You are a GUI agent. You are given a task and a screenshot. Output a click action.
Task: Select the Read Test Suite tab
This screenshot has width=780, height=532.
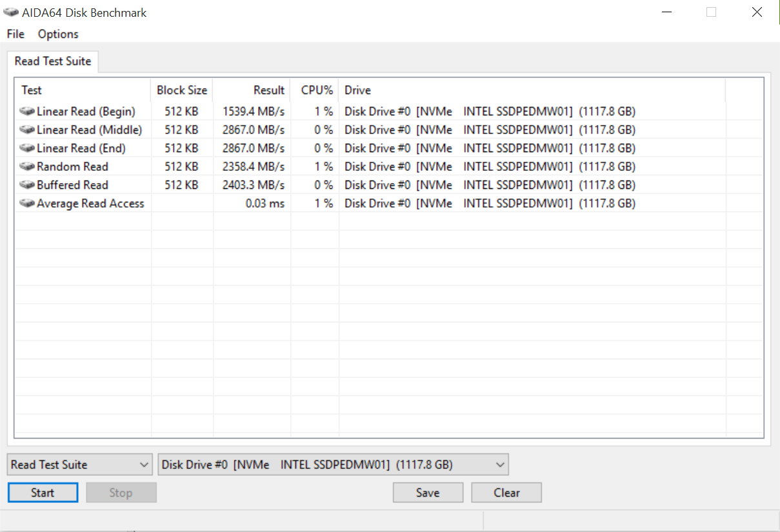pos(53,61)
